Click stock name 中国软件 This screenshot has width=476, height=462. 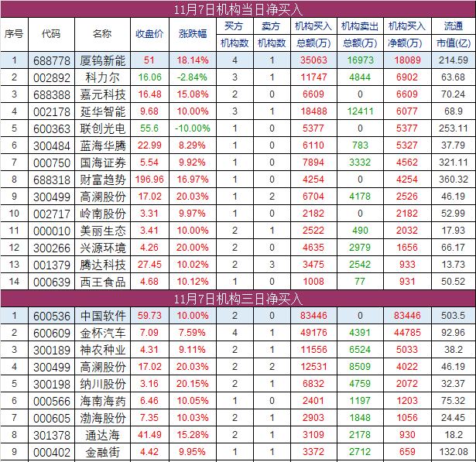(103, 316)
